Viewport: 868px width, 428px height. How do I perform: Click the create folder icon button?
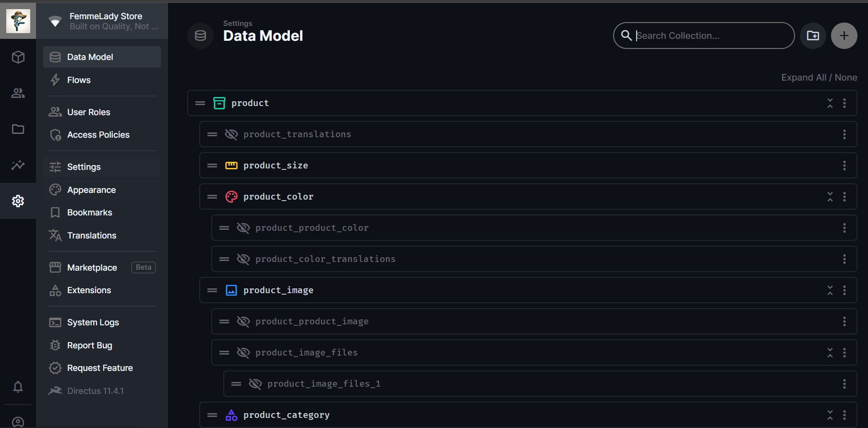[x=813, y=36]
